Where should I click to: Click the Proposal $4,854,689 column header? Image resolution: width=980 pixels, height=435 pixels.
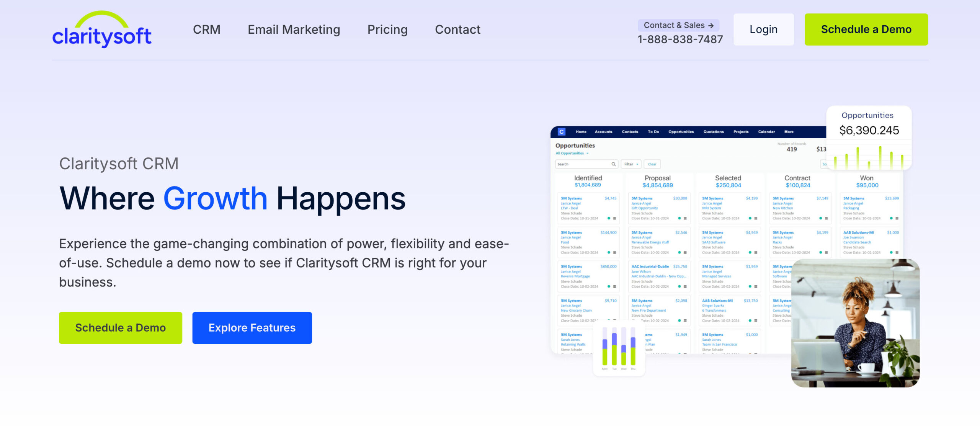658,182
